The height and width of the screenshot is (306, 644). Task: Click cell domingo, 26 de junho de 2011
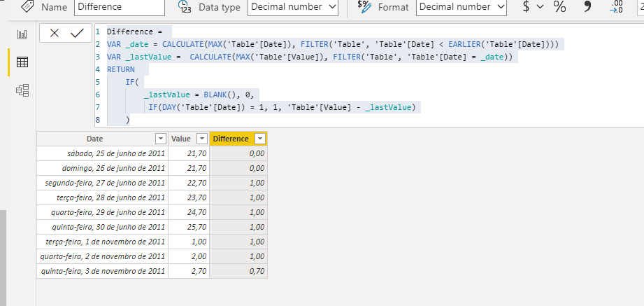point(102,168)
